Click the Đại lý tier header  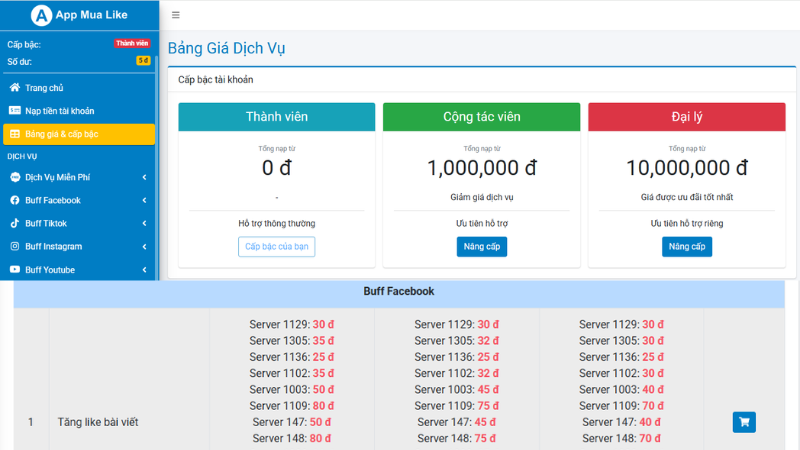click(x=687, y=117)
